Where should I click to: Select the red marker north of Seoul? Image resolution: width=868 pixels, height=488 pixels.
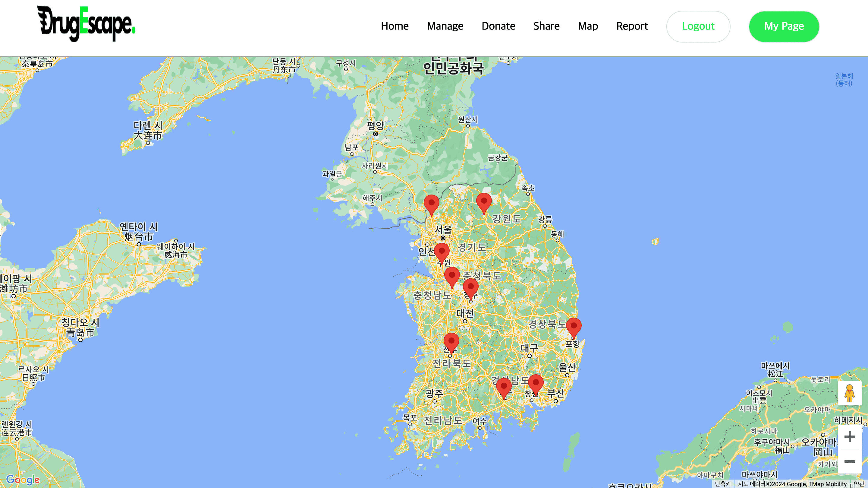431,205
